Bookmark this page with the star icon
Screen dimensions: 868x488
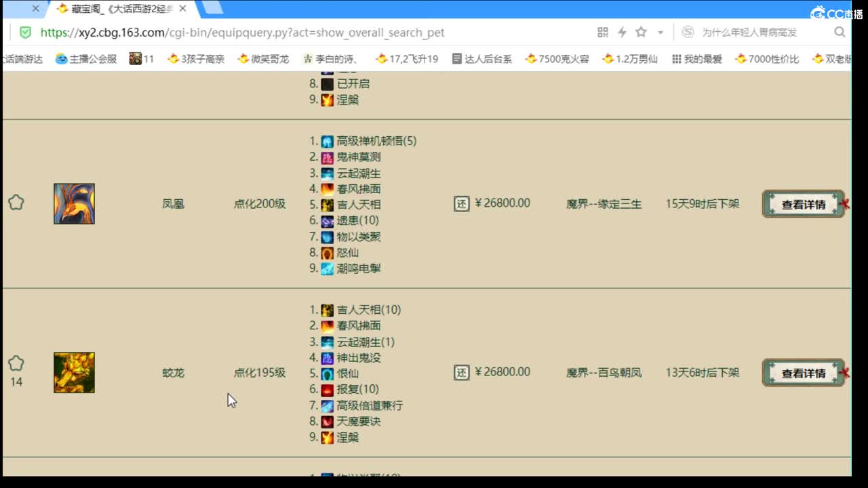[641, 32]
